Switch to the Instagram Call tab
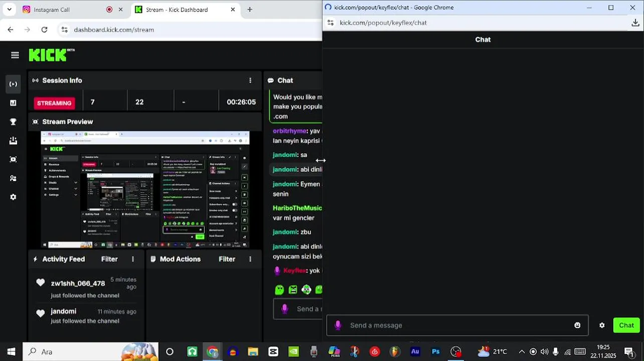Screen dimensions: 644x361 pos(73,10)
